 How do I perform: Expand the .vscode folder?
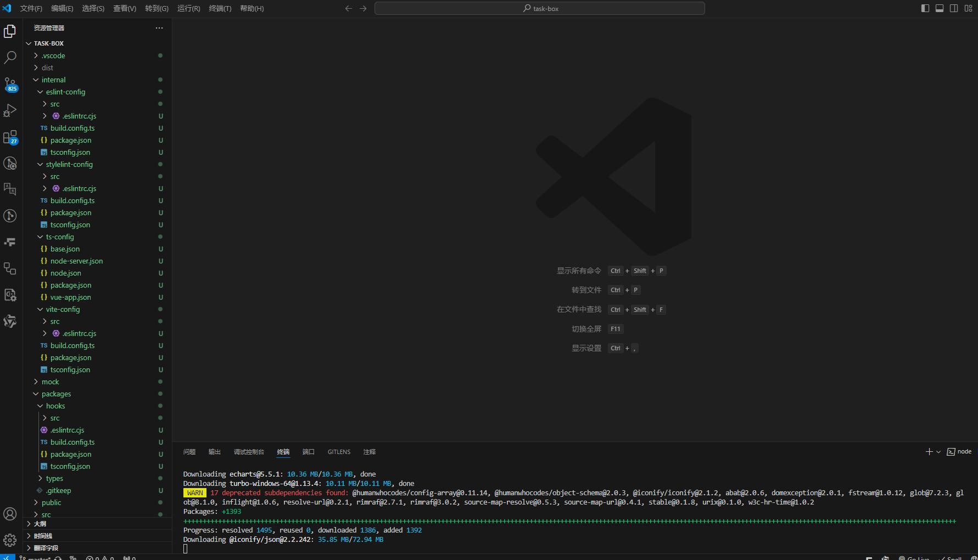[x=98, y=55]
